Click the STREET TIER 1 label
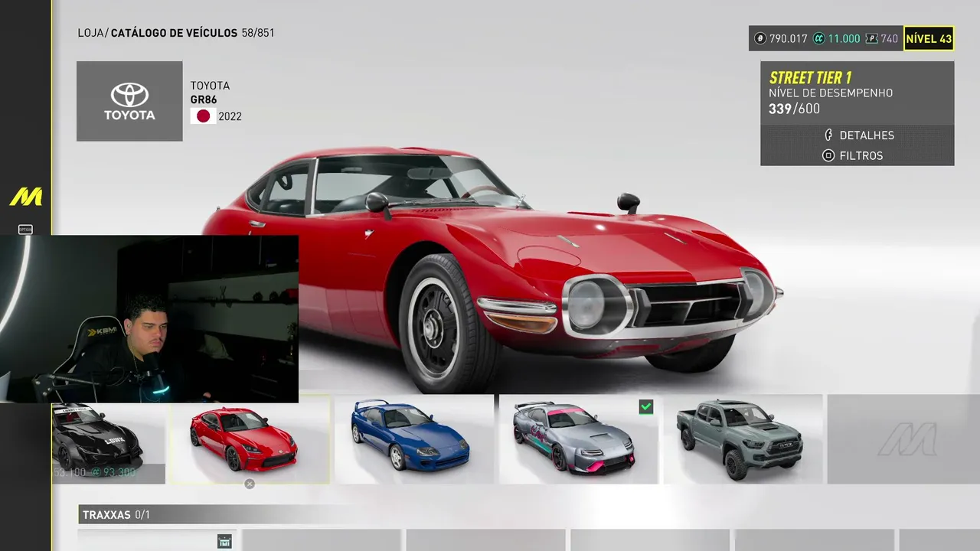Image resolution: width=980 pixels, height=551 pixels. [810, 77]
